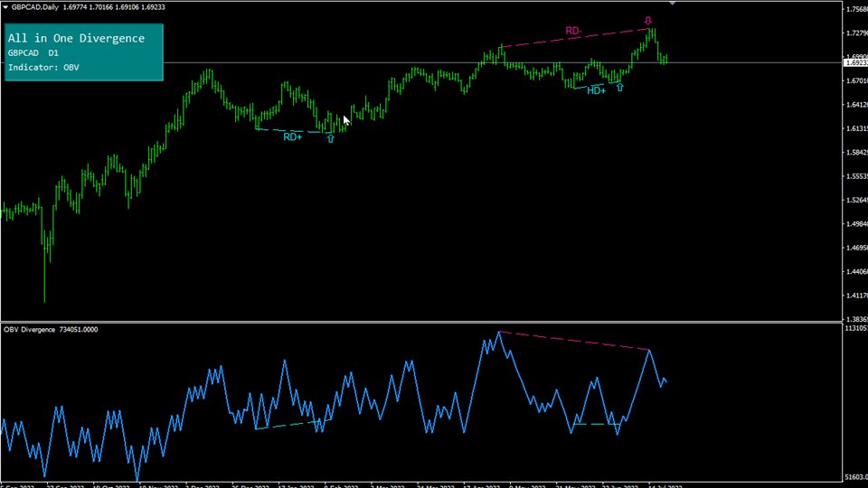Select the RD+ divergence label on price chart
The height and width of the screenshot is (488, 868).
[x=292, y=137]
